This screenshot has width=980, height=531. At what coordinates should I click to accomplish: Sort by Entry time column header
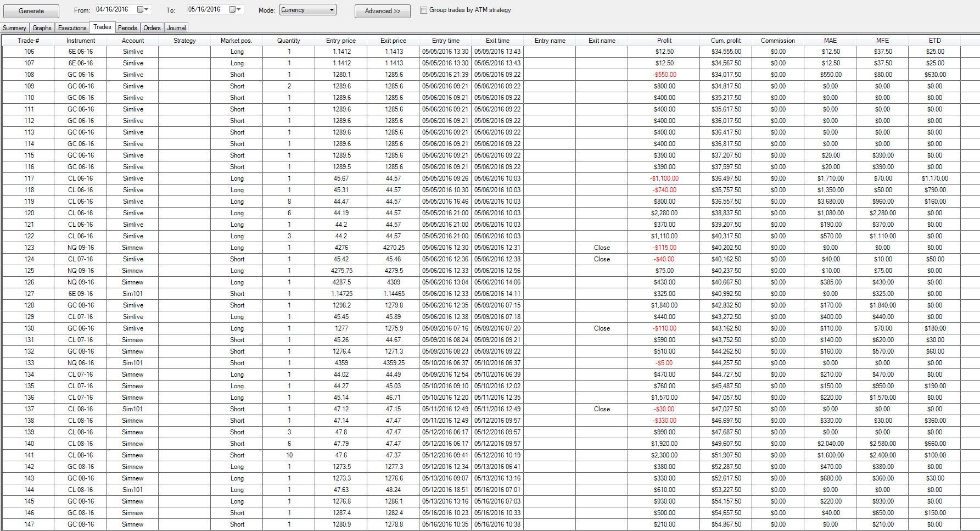pyautogui.click(x=445, y=41)
